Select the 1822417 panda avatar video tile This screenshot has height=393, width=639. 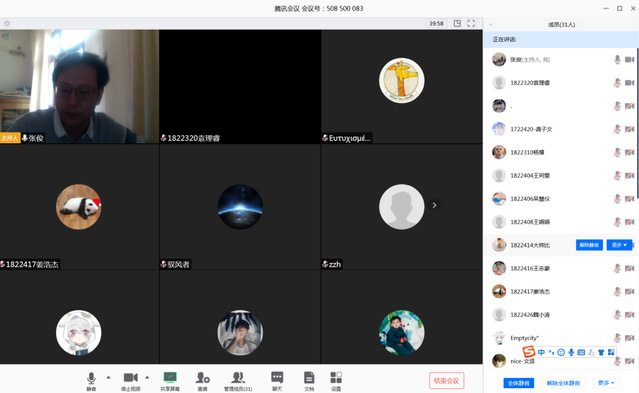coord(79,207)
